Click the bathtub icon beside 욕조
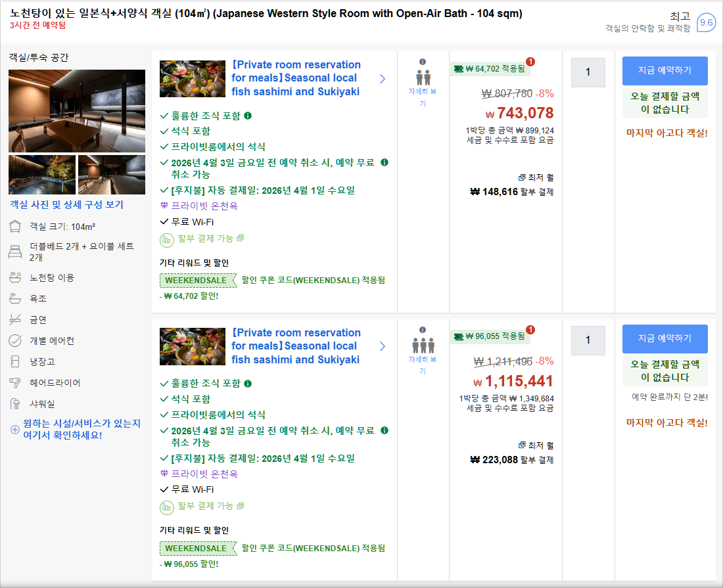The image size is (723, 588). [x=15, y=299]
